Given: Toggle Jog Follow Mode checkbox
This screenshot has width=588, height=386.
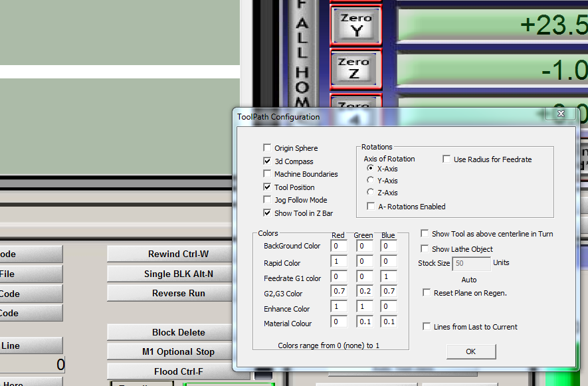Looking at the screenshot, I should tap(267, 200).
